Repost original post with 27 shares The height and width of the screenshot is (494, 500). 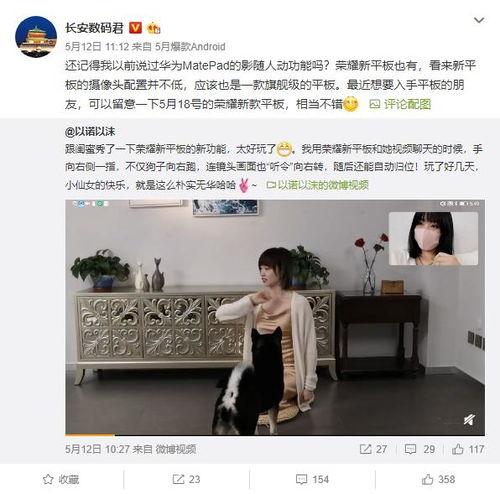373,449
